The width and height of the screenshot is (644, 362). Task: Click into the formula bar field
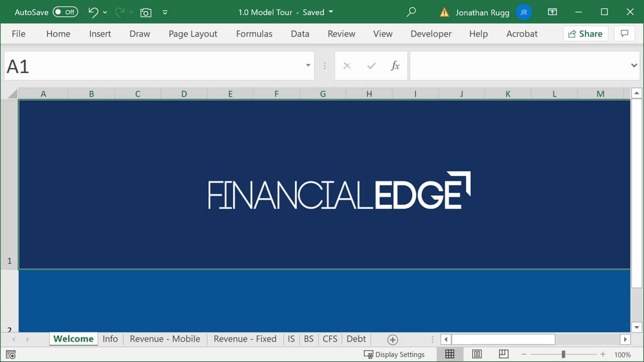pyautogui.click(x=519, y=66)
